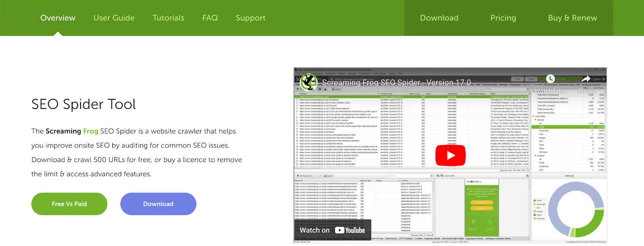Play the embedded YouTube video
The width and height of the screenshot is (644, 246).
tap(450, 155)
